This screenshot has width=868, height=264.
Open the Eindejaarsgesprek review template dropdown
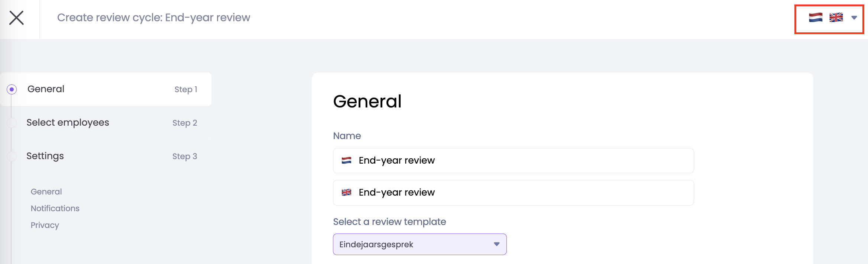click(412, 244)
